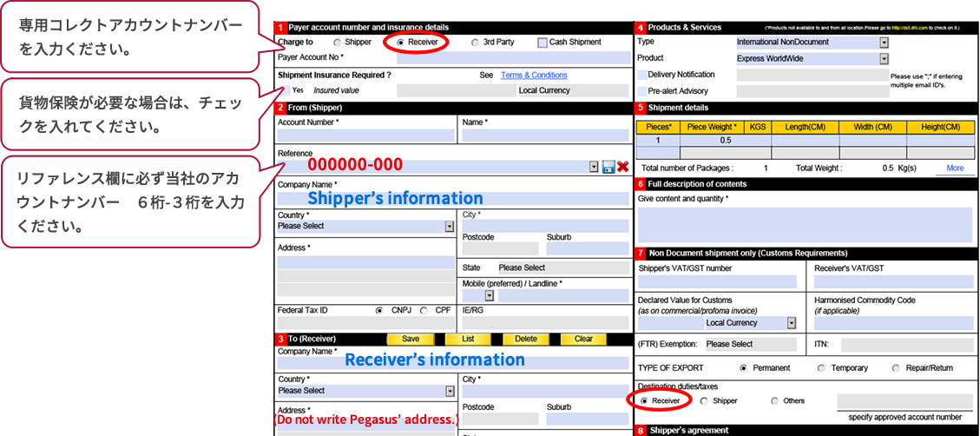Image resolution: width=980 pixels, height=436 pixels.
Task: Click the Payer Account No input field
Action: 513,58
